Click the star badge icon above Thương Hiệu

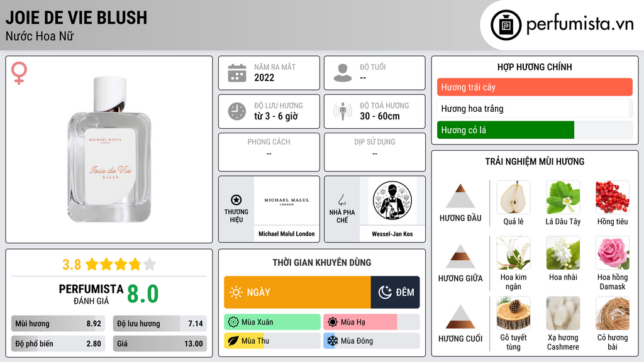click(x=236, y=200)
